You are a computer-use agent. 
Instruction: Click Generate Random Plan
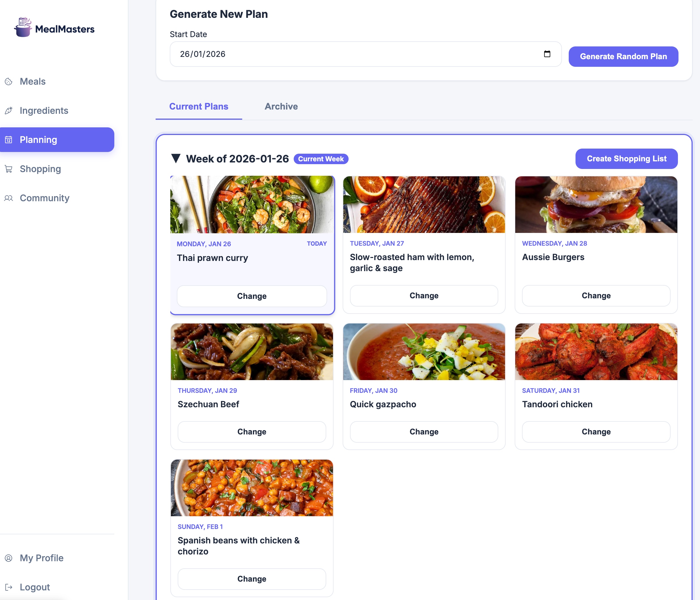pyautogui.click(x=623, y=56)
